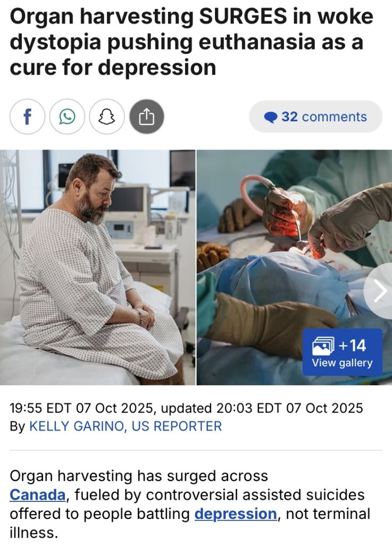Click the 'View gallery' label text

[x=342, y=363]
